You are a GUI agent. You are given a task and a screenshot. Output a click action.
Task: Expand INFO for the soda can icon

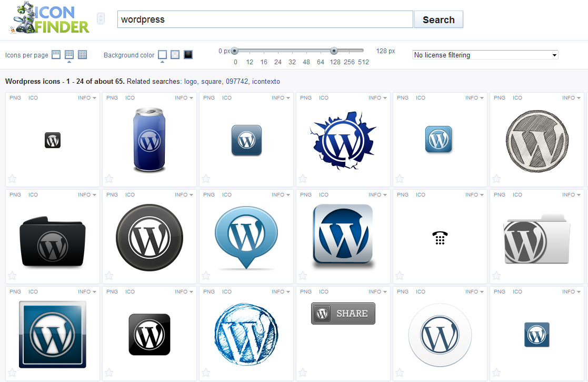tap(184, 97)
